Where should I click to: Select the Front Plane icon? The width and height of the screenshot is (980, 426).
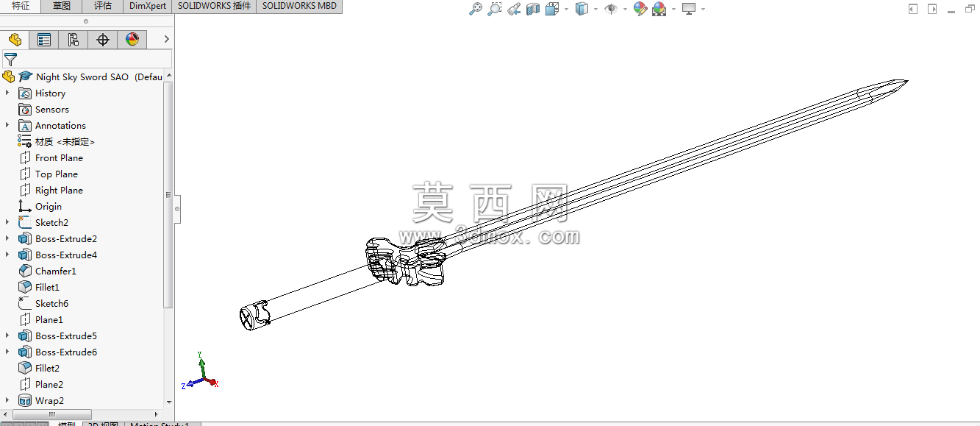[x=25, y=158]
